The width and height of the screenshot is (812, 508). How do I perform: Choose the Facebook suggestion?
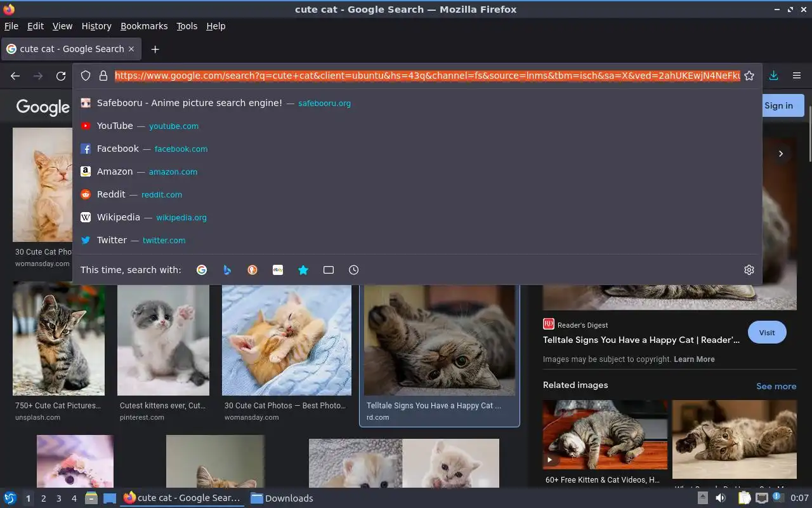(x=417, y=149)
